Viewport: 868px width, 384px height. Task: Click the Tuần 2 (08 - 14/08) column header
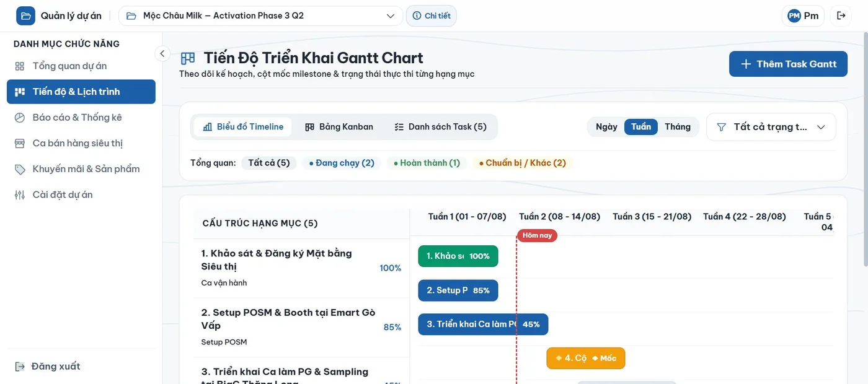pyautogui.click(x=560, y=217)
